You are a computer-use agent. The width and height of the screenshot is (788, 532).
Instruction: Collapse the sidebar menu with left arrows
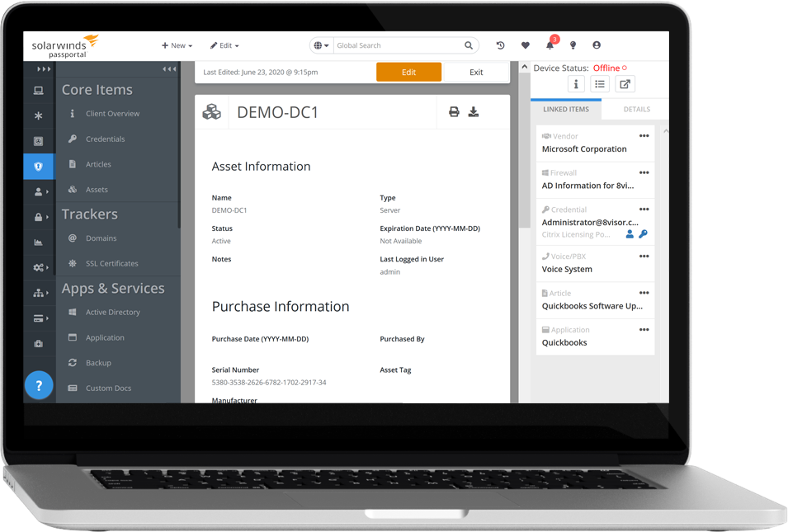(x=169, y=68)
